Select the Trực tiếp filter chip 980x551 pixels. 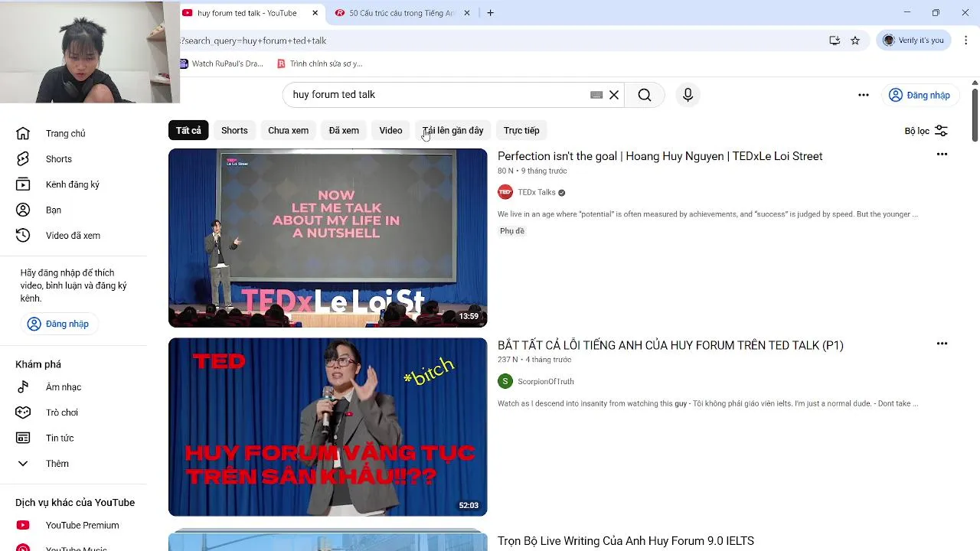[521, 130]
